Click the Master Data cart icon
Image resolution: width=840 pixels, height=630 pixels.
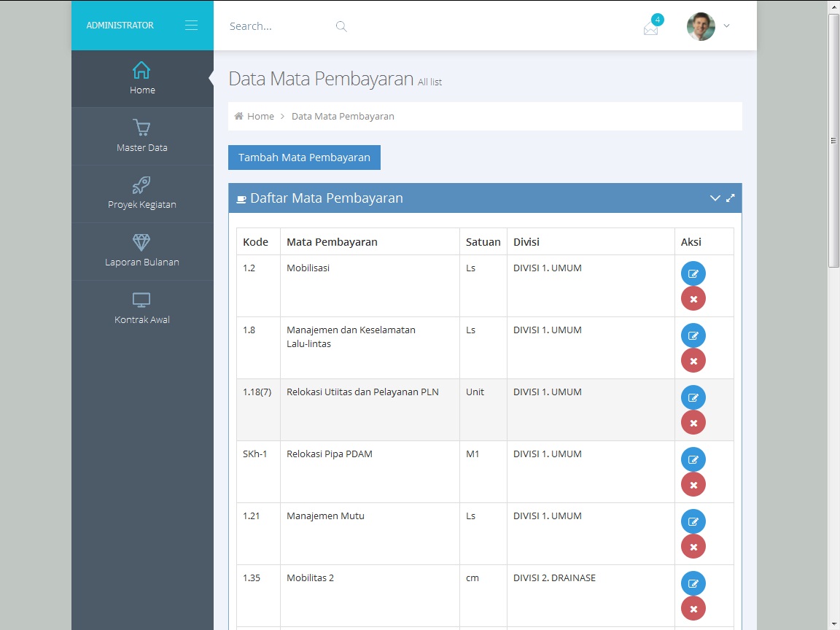click(141, 128)
